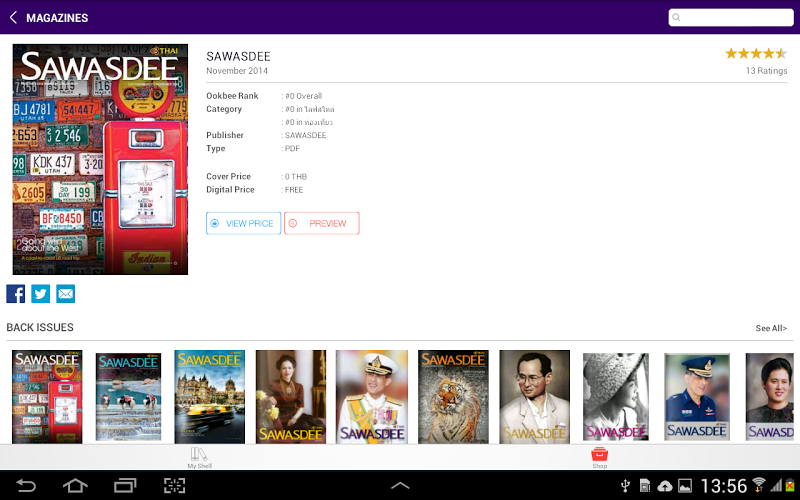Image resolution: width=800 pixels, height=500 pixels.
Task: Tap cloud upload notification icon
Action: click(x=664, y=486)
